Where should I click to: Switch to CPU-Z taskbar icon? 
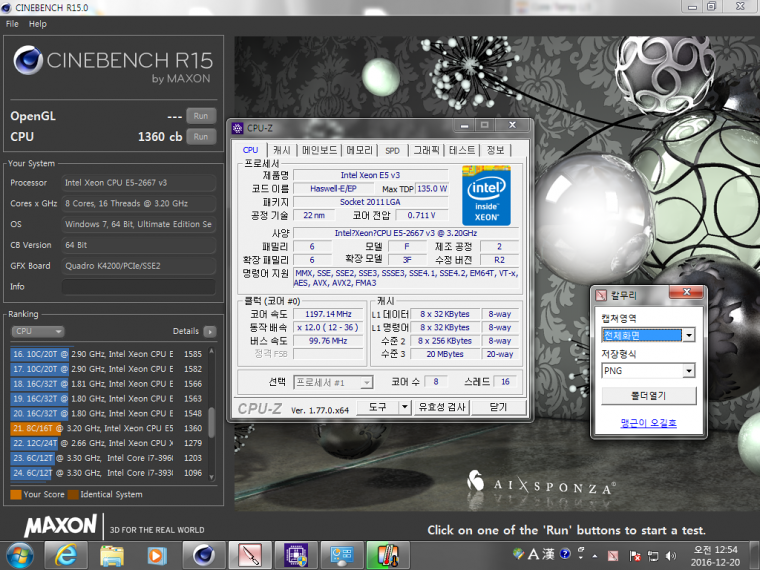pos(296,555)
